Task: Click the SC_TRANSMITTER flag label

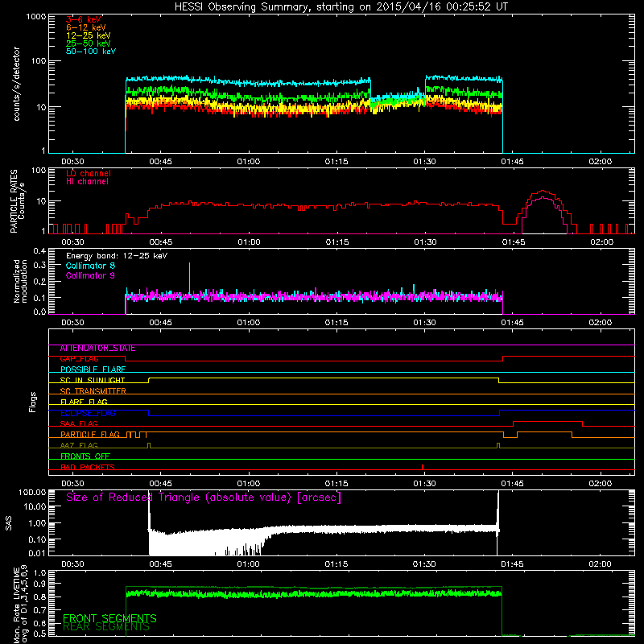Action: coord(93,391)
